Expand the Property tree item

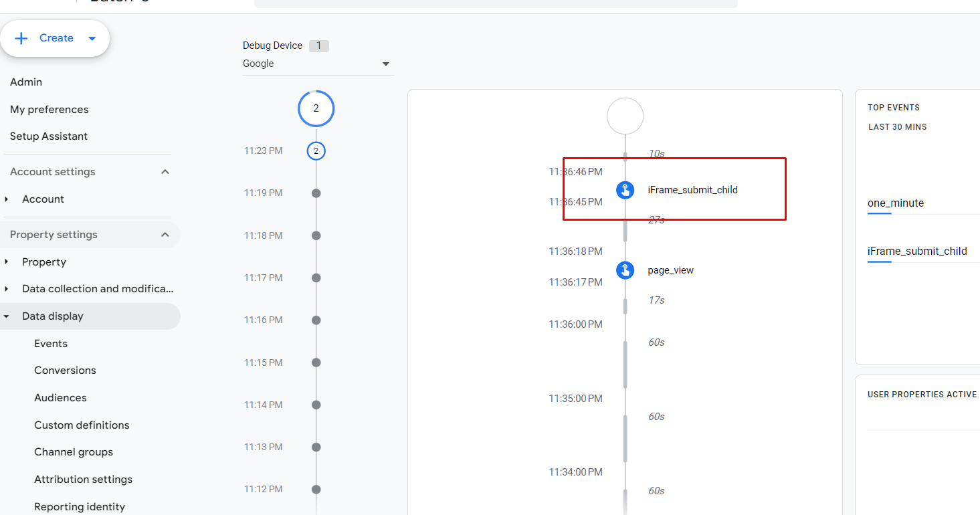7,262
